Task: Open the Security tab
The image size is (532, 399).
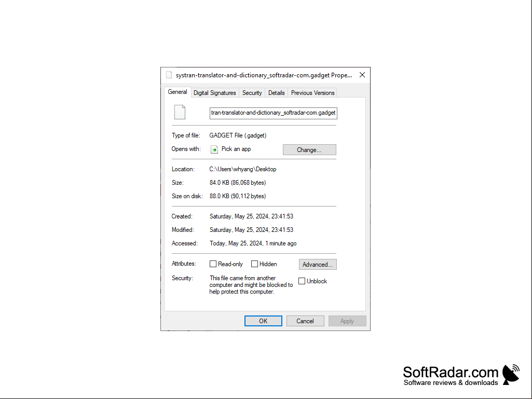Action: click(252, 93)
